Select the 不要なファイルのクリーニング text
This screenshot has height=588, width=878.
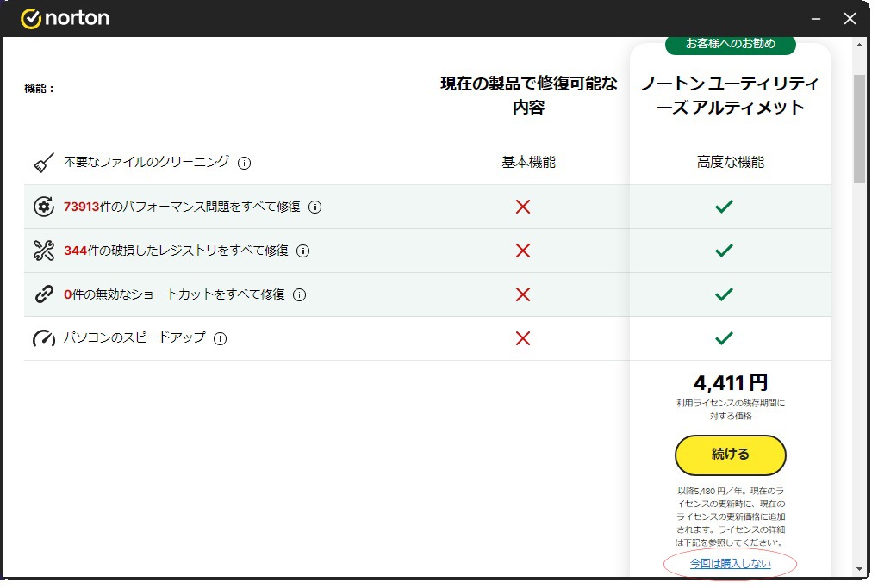[x=146, y=162]
